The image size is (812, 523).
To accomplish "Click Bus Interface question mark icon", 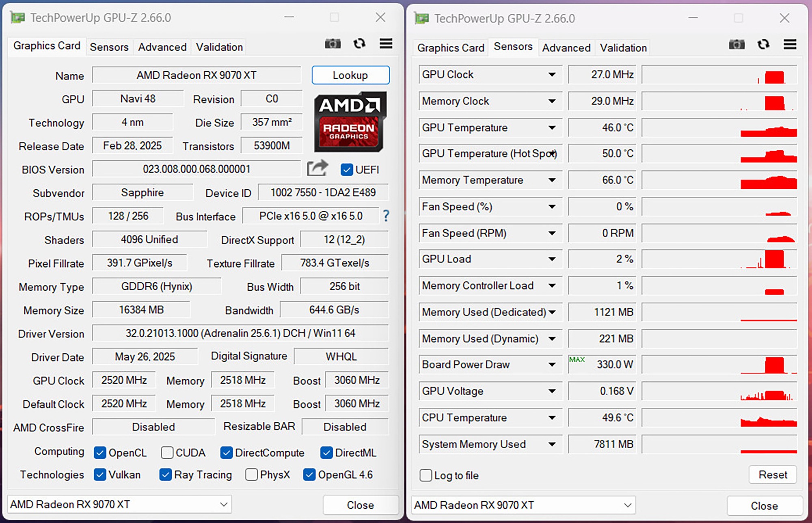I will (x=386, y=216).
